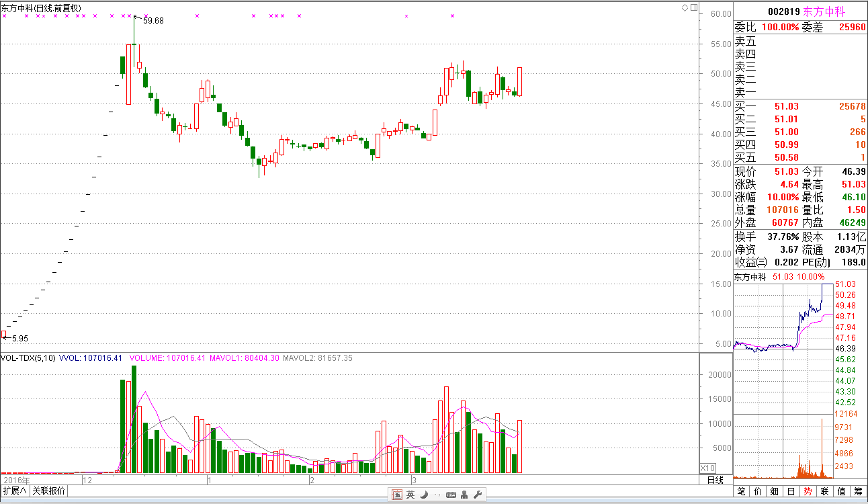This screenshot has width=868, height=504.
Task: Open the 联 linked tab
Action: (825, 492)
